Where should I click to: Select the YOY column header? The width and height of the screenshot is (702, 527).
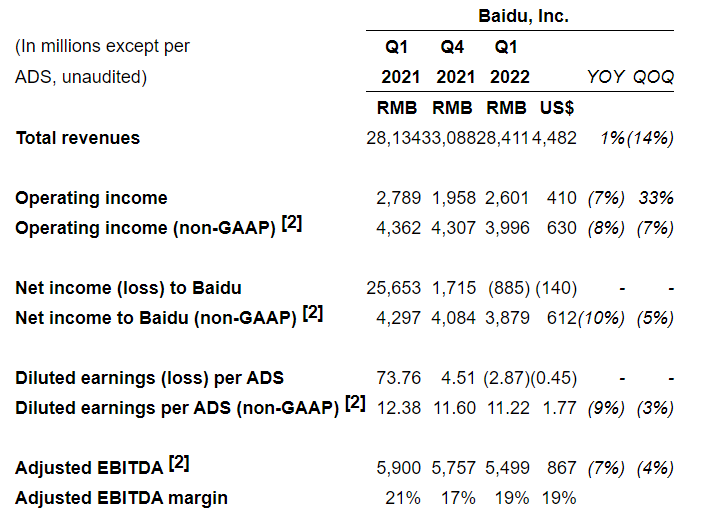pos(606,77)
